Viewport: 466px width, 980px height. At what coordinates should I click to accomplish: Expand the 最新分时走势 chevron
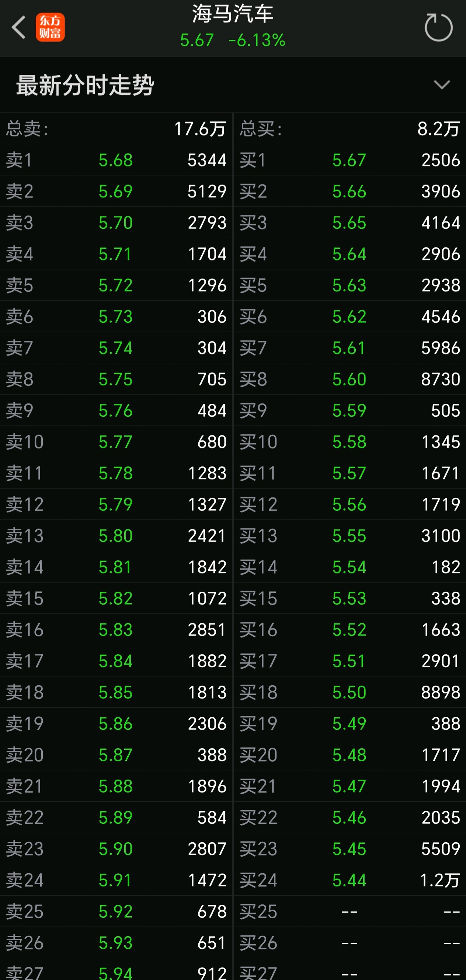click(442, 84)
